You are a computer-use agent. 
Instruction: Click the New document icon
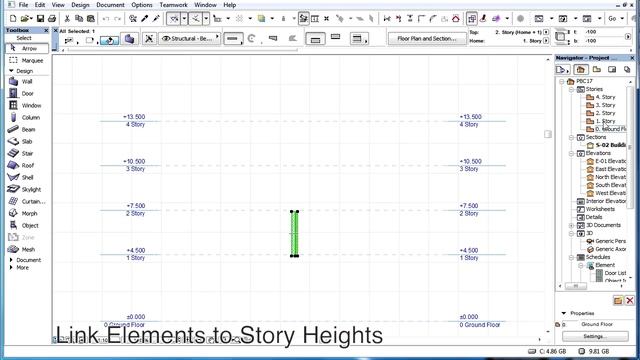coord(13,18)
